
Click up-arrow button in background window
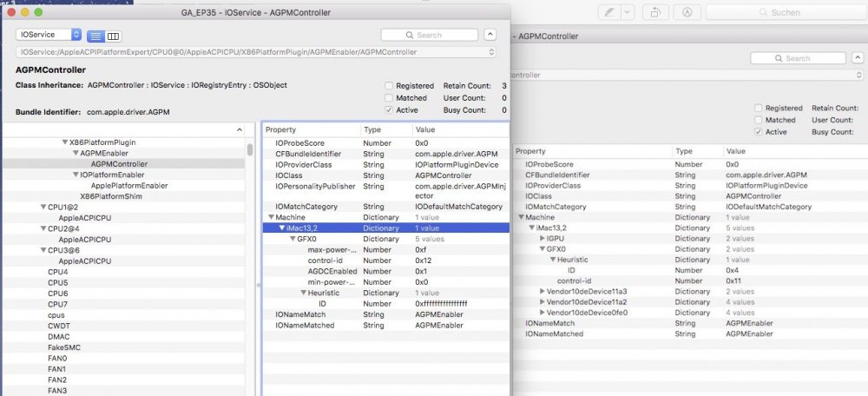(x=858, y=58)
